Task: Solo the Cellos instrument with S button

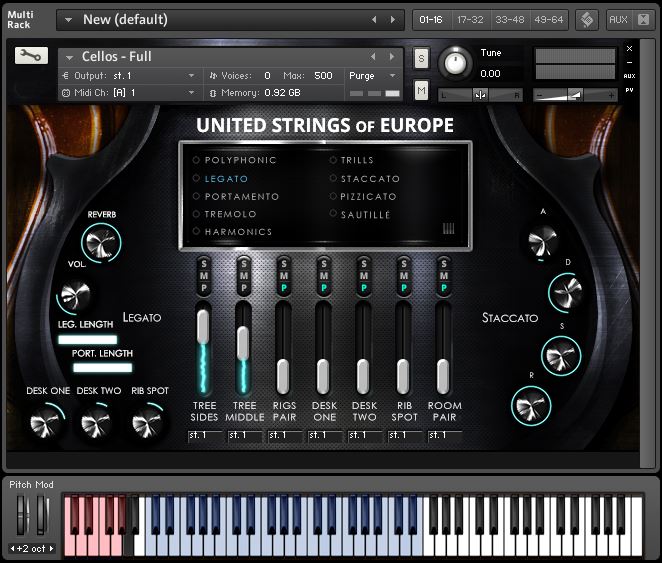Action: [421, 59]
